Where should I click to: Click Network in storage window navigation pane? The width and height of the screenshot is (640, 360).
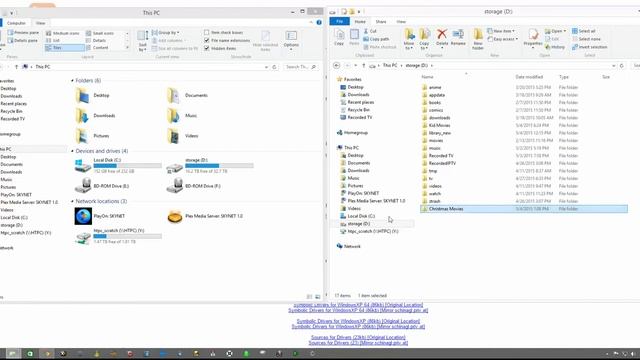349,246
